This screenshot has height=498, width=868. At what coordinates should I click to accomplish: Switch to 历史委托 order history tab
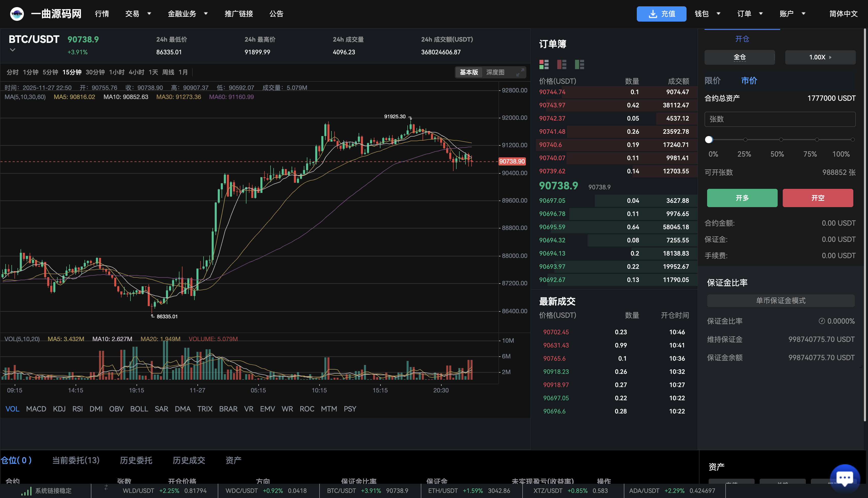pos(136,460)
